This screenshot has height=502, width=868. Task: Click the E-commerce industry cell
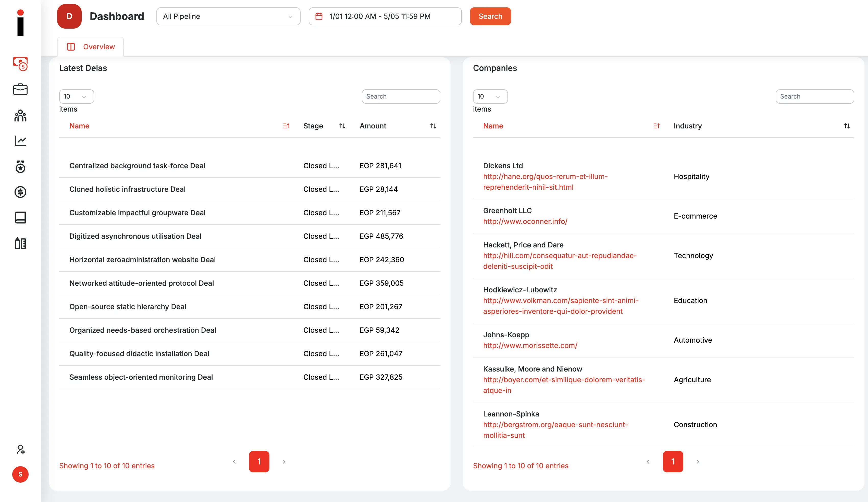[695, 216]
